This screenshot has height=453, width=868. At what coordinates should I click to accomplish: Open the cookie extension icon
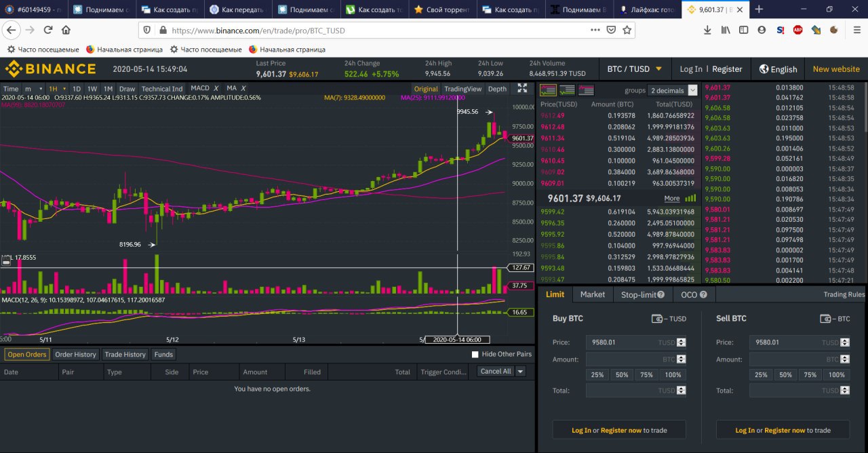[x=834, y=30]
